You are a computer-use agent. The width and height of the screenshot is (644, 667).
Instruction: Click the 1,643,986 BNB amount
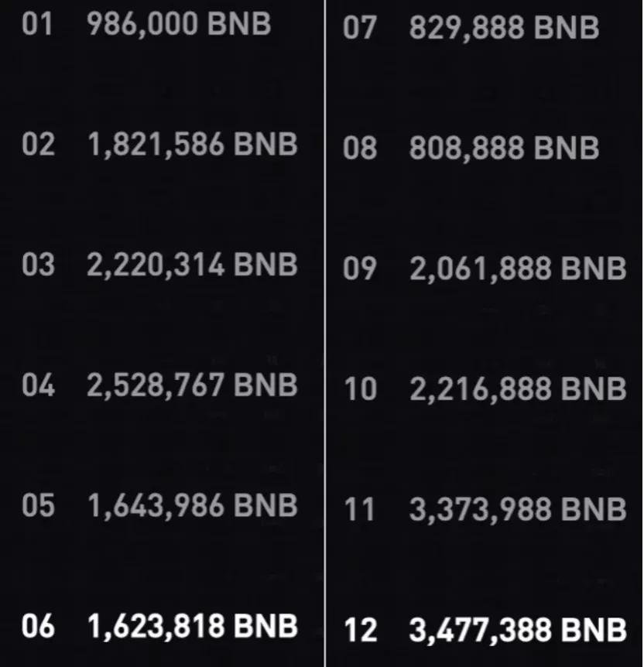click(x=192, y=507)
